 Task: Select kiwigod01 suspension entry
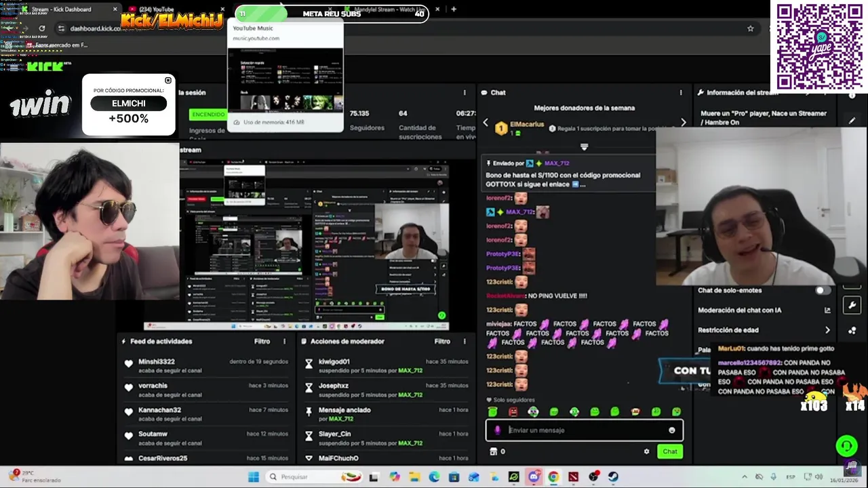point(386,366)
